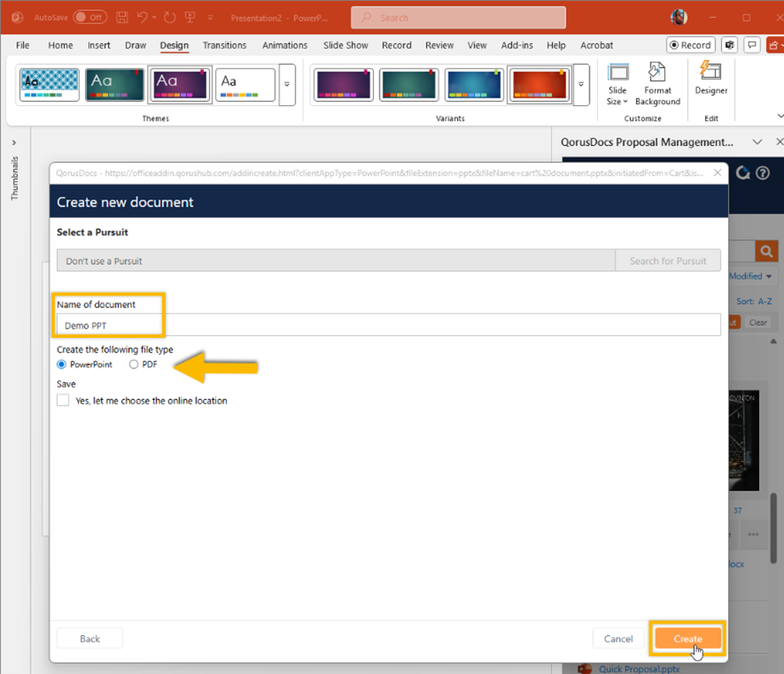
Task: Check 'Yes, let me choose the online location'
Action: [x=63, y=400]
